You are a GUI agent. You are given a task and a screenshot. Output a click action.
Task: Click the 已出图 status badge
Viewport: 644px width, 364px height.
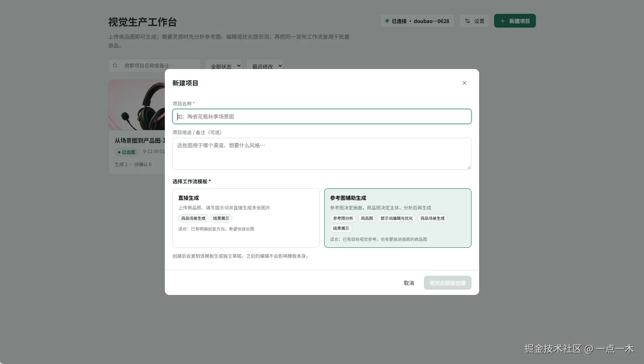pos(127,152)
